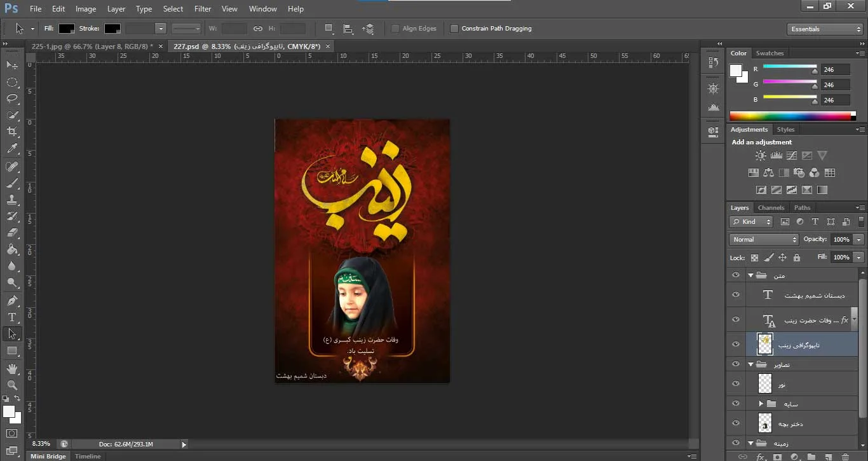The image size is (868, 461).
Task: Click the zoom percentage field 8.33%
Action: tap(41, 444)
